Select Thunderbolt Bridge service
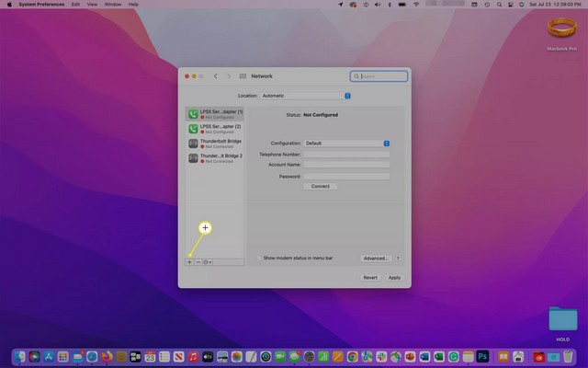 coord(214,144)
